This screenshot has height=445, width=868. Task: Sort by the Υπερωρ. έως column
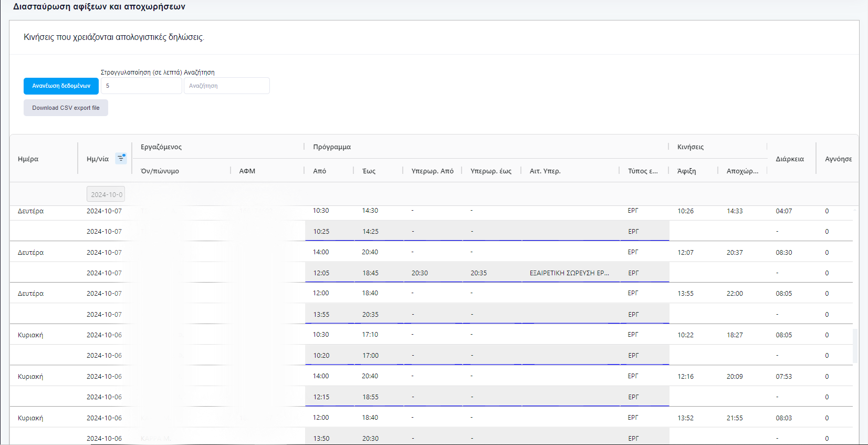pyautogui.click(x=491, y=171)
